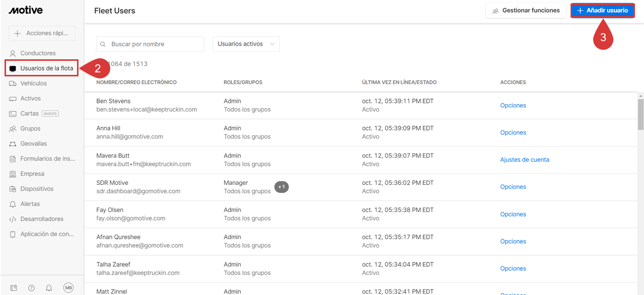The image size is (644, 295).
Task: Open the MB user avatar menu
Action: click(x=68, y=287)
